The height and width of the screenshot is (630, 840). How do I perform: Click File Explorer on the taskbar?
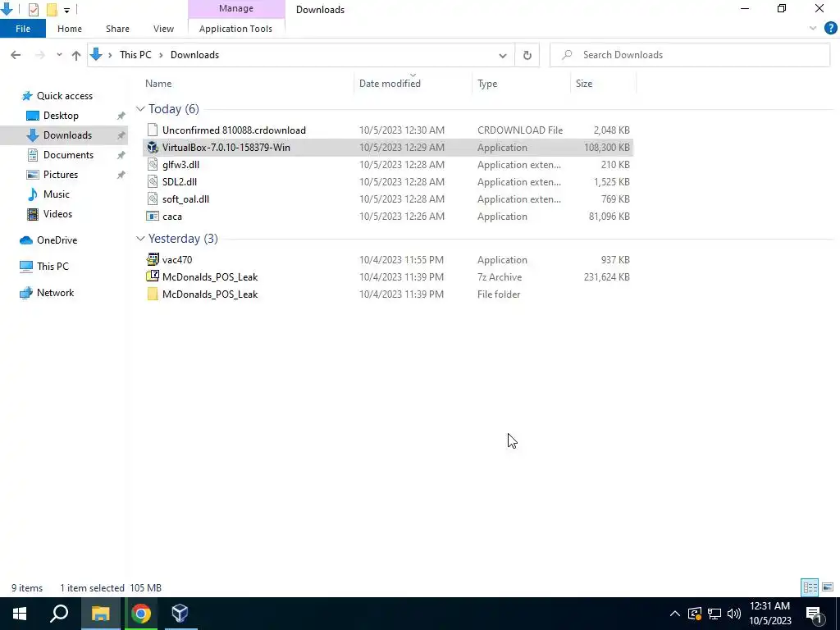[101, 614]
